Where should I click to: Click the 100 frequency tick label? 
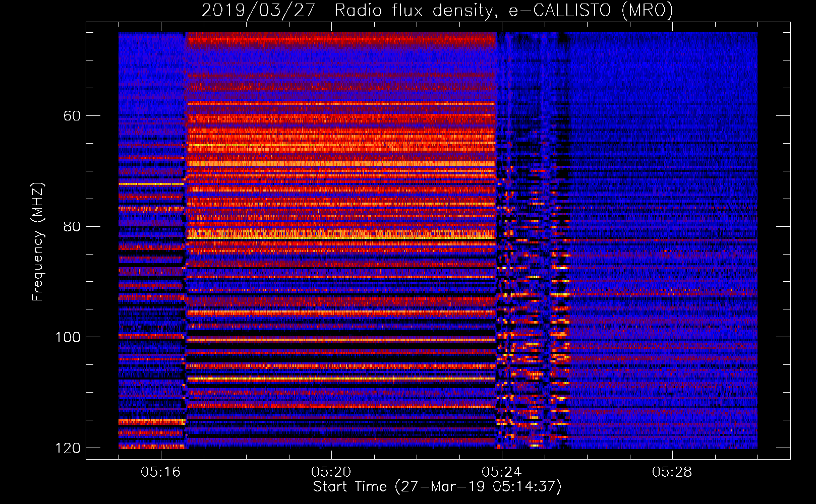tap(68, 337)
